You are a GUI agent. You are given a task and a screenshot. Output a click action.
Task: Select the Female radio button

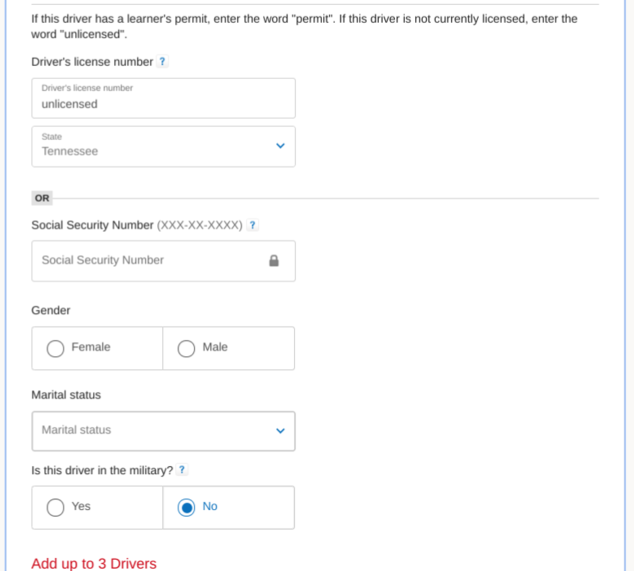(55, 348)
